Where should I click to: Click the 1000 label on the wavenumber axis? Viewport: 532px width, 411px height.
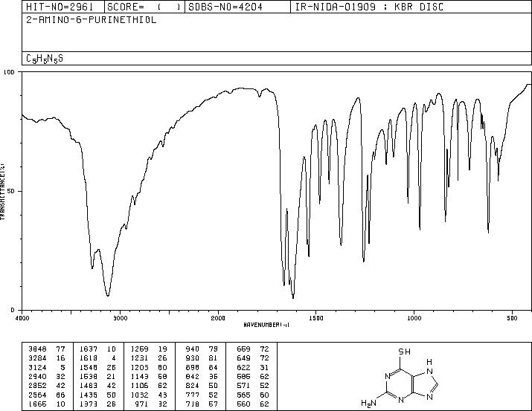tap(414, 318)
